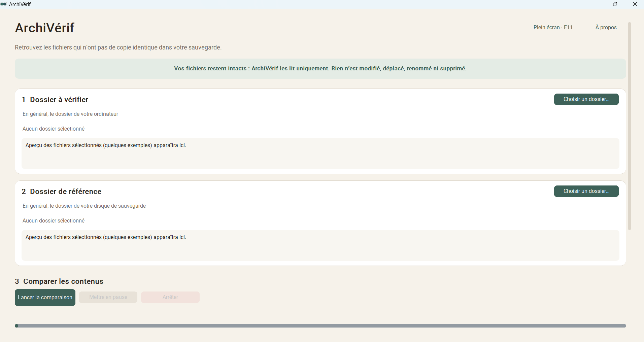
Task: Click 'En général, le dossier de votre disque de sauvegarde'
Action: [84, 206]
